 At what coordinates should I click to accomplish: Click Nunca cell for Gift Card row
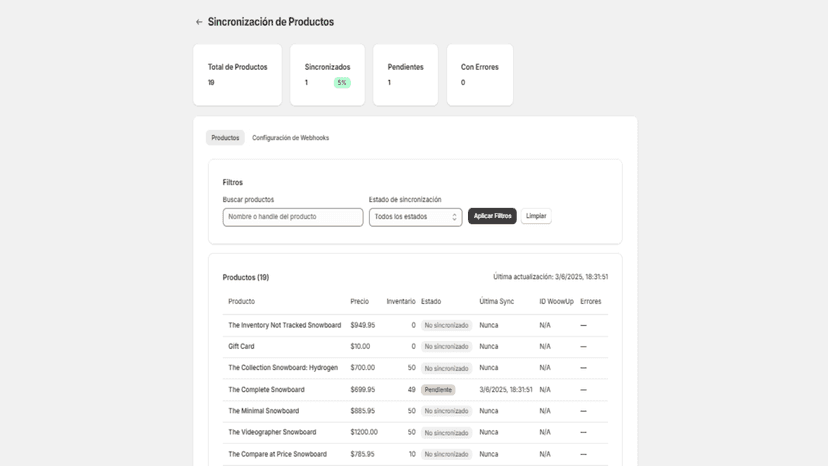click(488, 347)
